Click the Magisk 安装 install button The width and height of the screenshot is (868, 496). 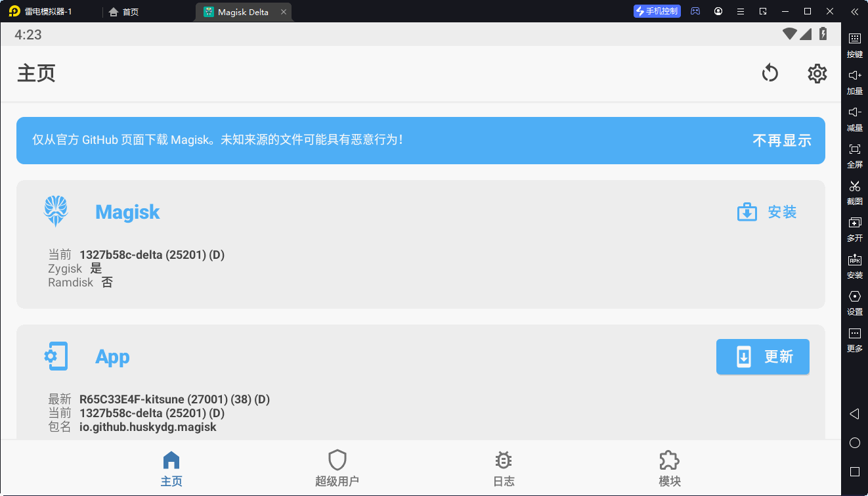click(767, 212)
